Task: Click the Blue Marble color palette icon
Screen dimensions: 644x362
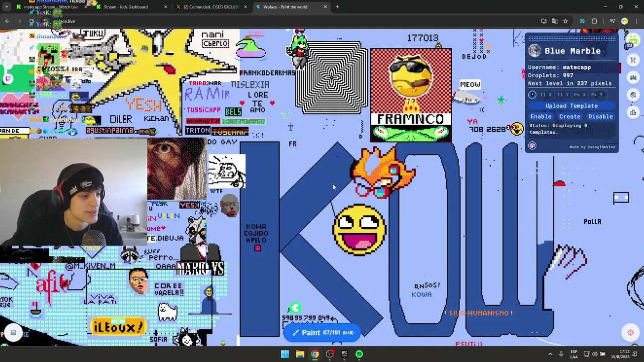Action: point(532,145)
